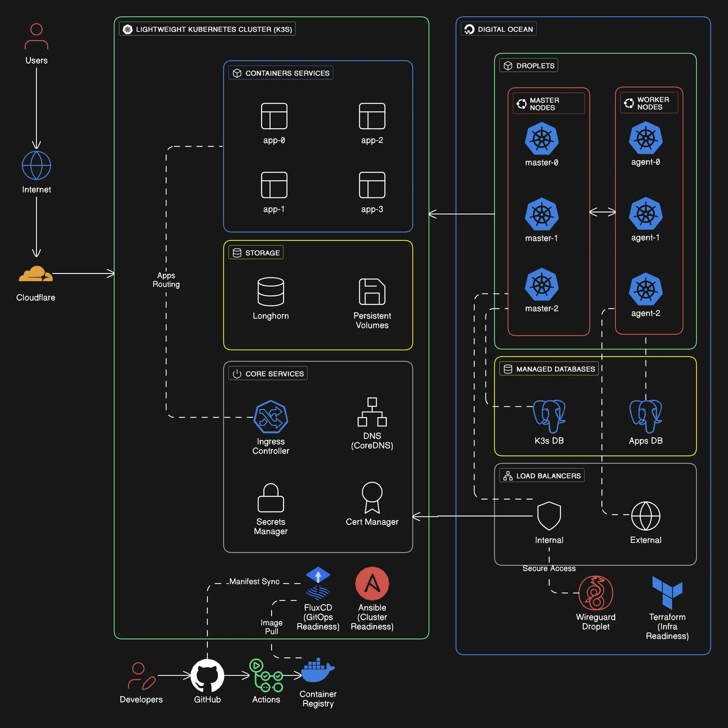This screenshot has width=728, height=728.
Task: Click the app-3 container icon
Action: (372, 185)
